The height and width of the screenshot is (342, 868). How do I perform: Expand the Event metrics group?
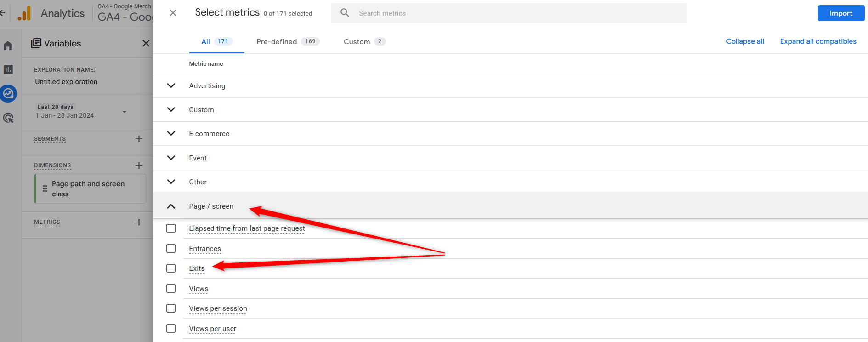click(171, 158)
